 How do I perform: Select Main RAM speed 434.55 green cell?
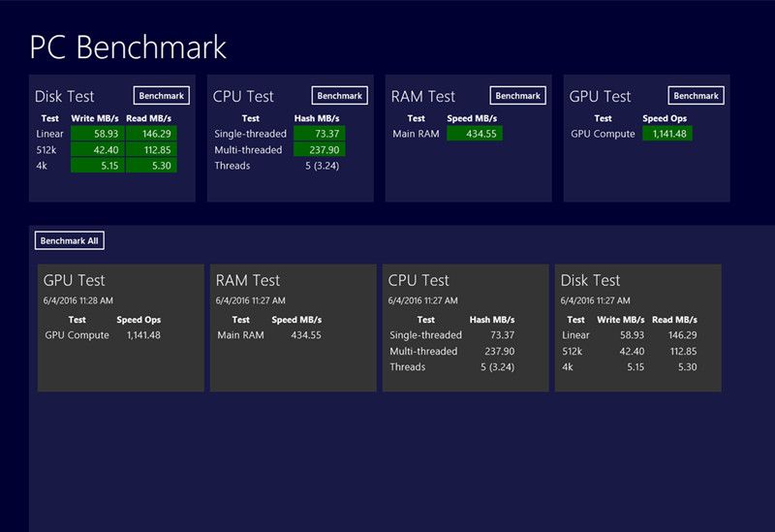coord(474,134)
